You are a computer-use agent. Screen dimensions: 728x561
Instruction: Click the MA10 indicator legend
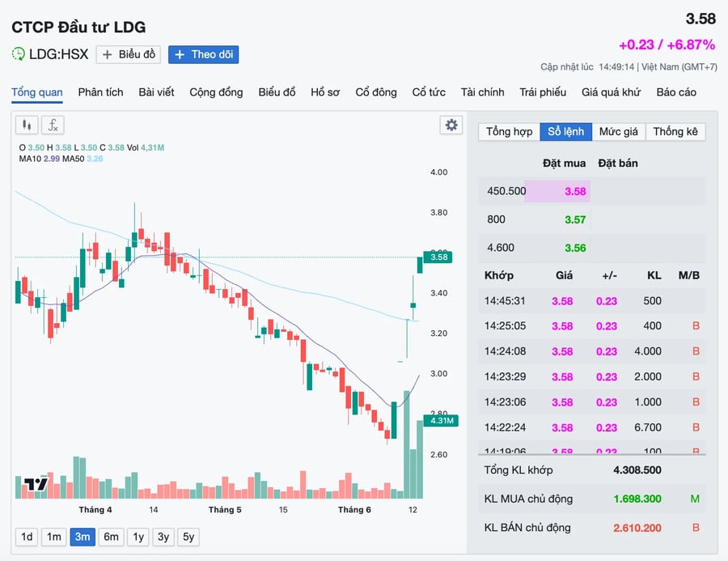point(40,159)
